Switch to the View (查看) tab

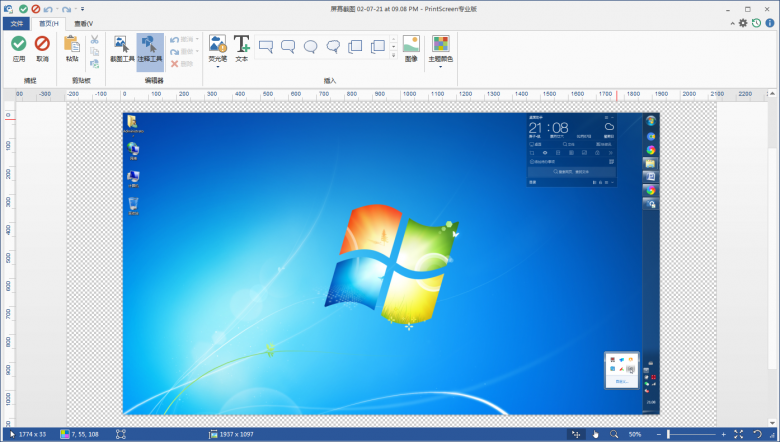[83, 23]
